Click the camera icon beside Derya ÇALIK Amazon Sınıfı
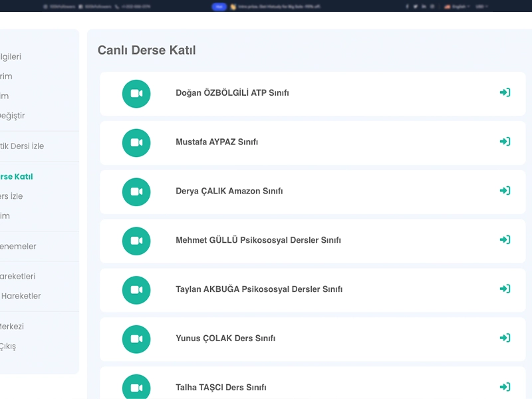The width and height of the screenshot is (532, 399). pyautogui.click(x=136, y=192)
